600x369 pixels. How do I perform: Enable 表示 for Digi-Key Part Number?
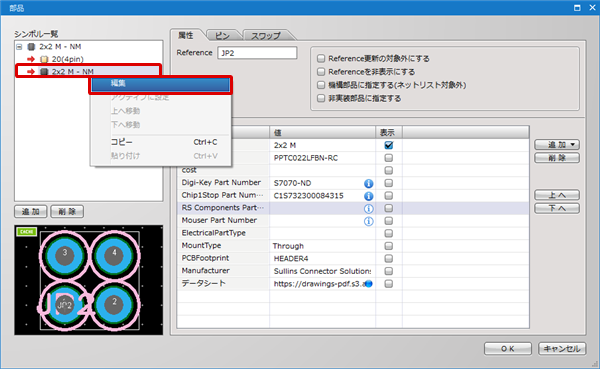pyautogui.click(x=388, y=183)
